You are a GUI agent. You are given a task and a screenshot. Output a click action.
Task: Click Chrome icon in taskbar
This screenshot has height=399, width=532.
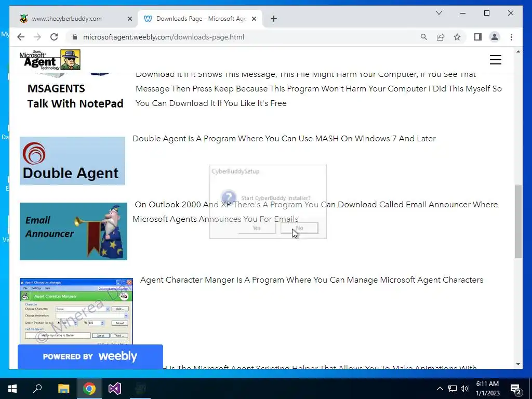[89, 389]
